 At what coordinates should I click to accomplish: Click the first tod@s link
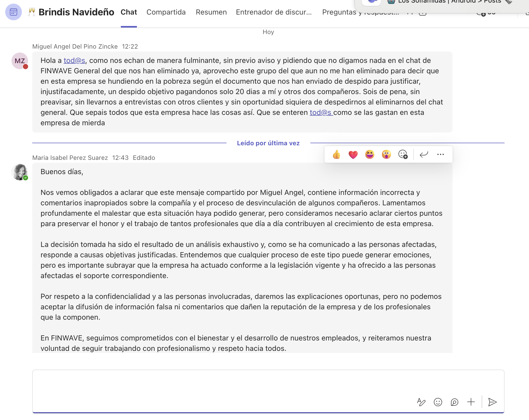pyautogui.click(x=74, y=61)
